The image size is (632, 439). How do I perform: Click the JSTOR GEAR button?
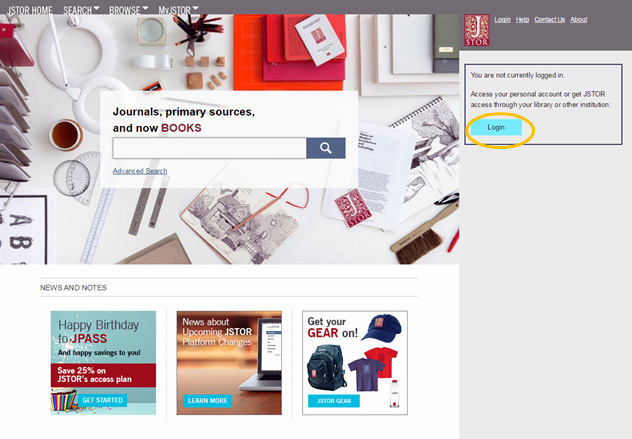tap(334, 401)
